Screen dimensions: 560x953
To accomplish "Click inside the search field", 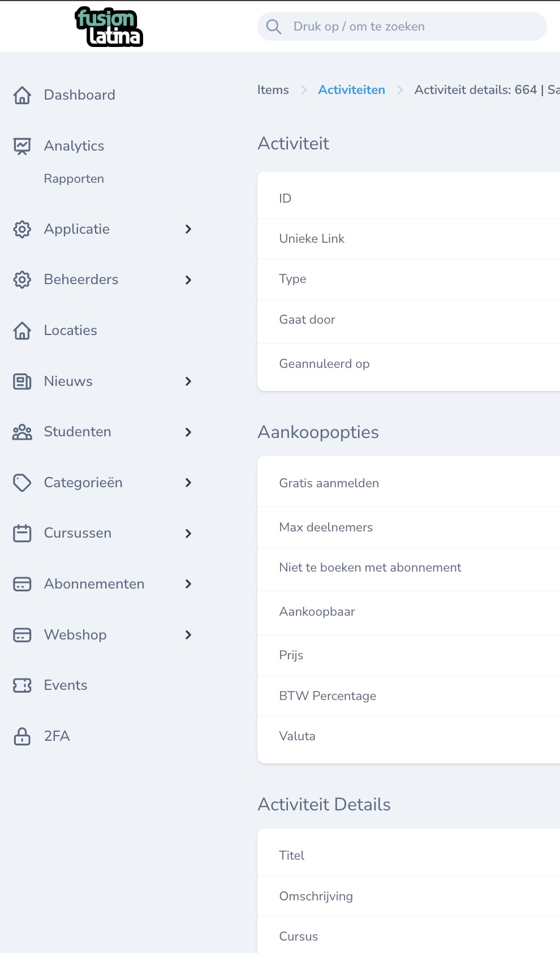I will tap(402, 26).
